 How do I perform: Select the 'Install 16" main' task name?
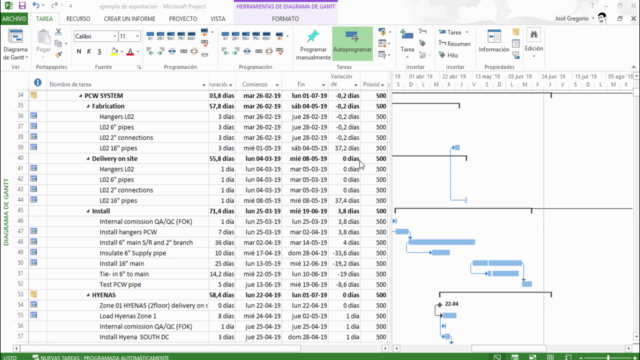(x=122, y=264)
